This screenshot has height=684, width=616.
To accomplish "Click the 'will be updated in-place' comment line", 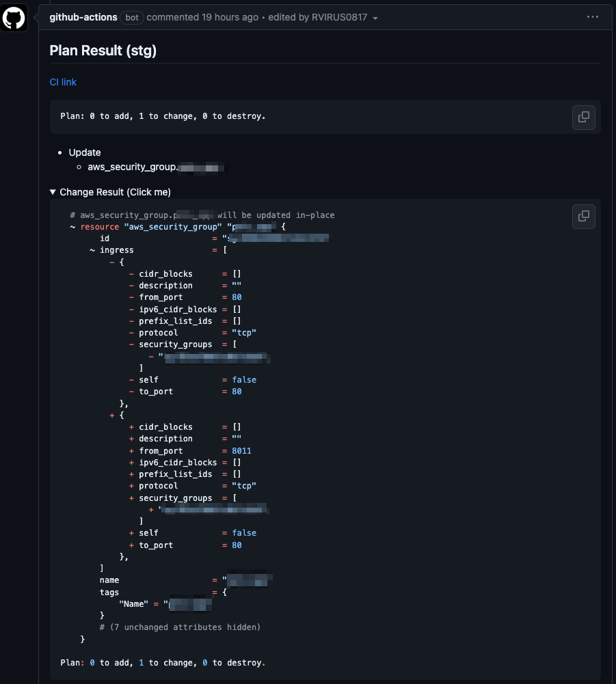I will pos(276,215).
